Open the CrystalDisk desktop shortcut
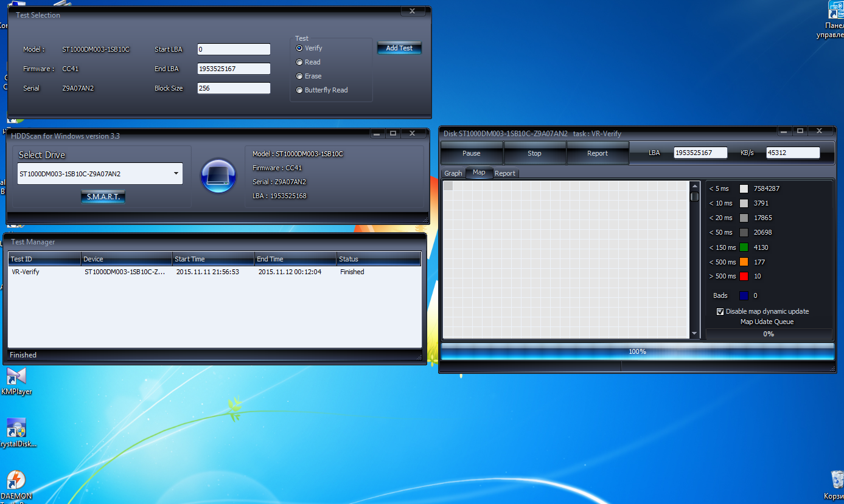The width and height of the screenshot is (844, 504). click(18, 432)
